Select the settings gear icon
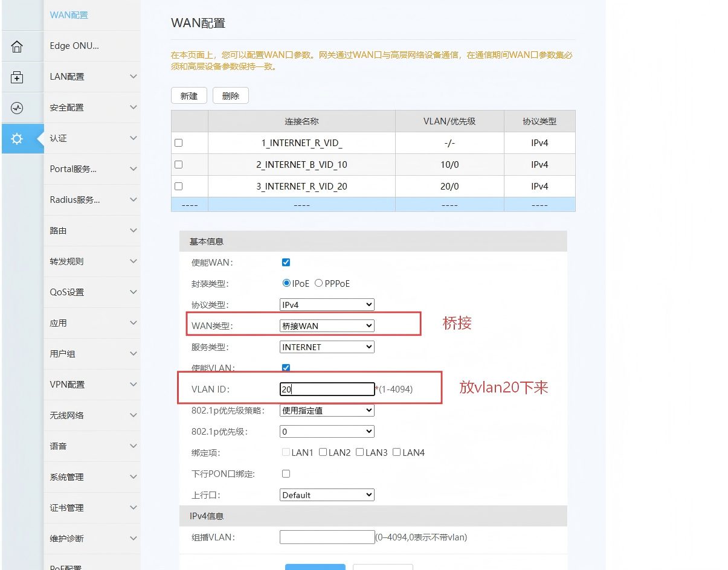The width and height of the screenshot is (728, 570). point(17,139)
